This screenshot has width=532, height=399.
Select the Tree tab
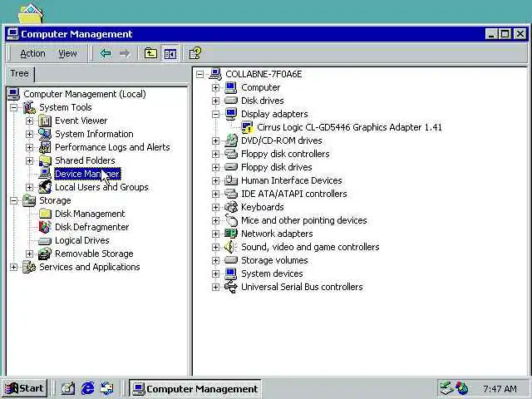click(19, 73)
